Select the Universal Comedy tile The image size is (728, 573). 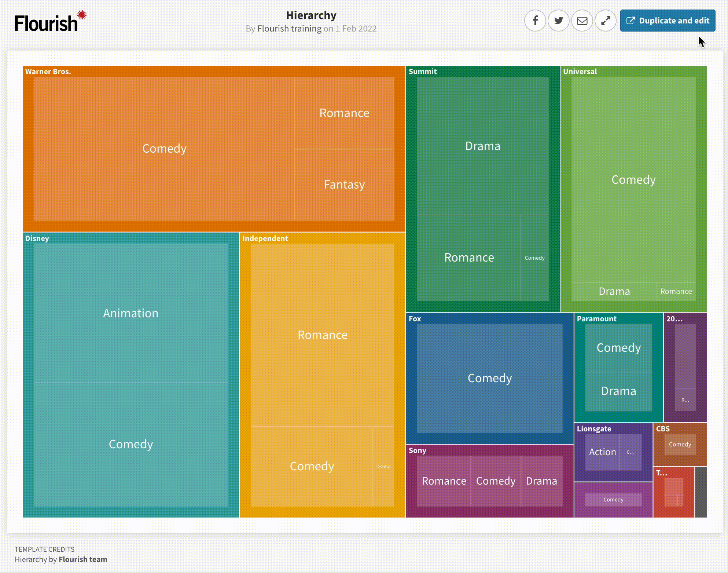[633, 179]
